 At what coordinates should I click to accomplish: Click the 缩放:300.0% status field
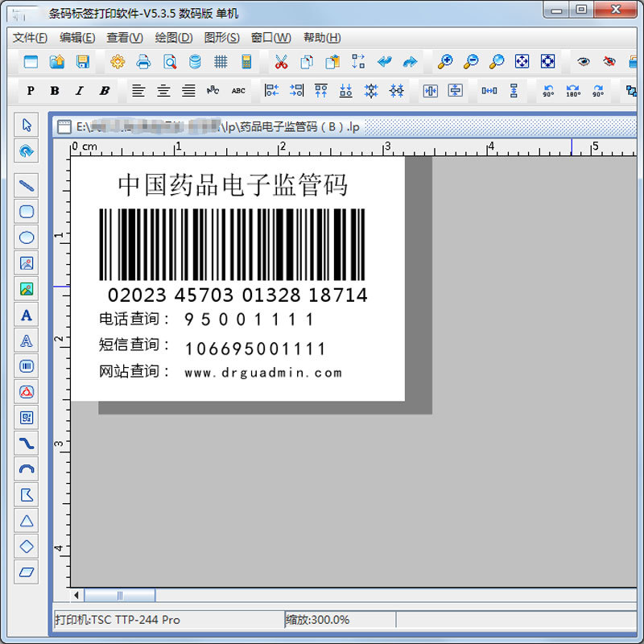point(340,619)
